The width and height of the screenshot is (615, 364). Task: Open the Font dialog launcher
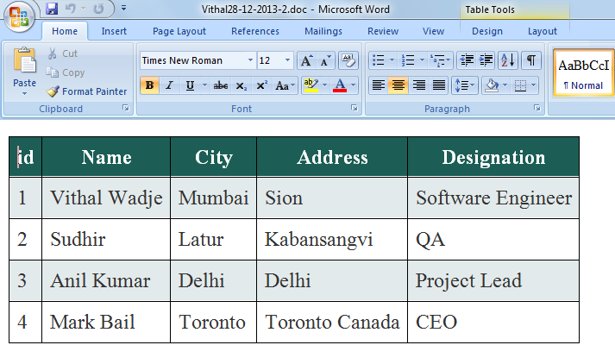click(355, 108)
